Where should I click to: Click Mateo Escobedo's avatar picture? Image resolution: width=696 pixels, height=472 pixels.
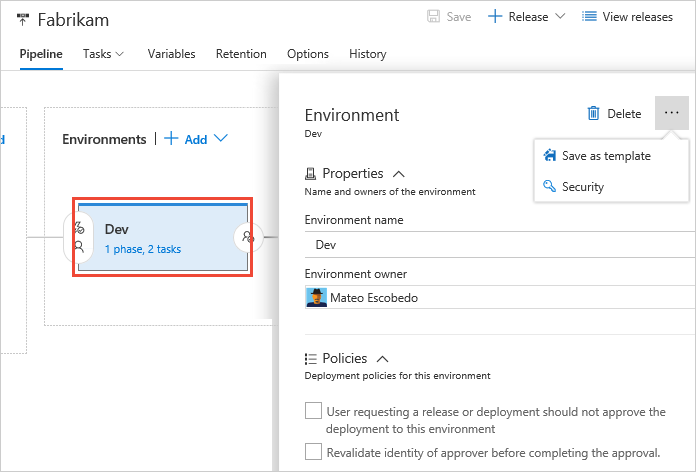[315, 297]
